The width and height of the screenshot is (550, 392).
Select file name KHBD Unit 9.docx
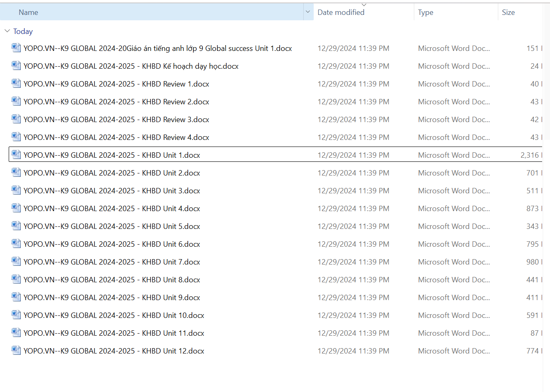coord(112,298)
